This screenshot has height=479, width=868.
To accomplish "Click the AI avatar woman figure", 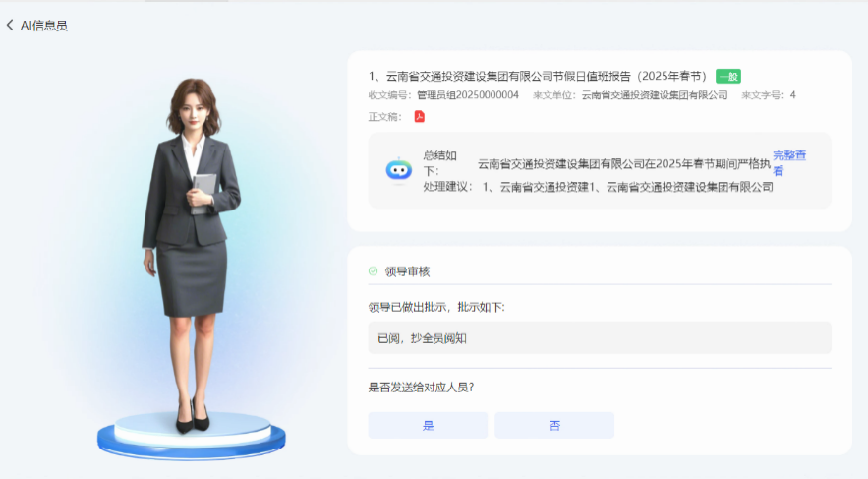I will coord(192,255).
